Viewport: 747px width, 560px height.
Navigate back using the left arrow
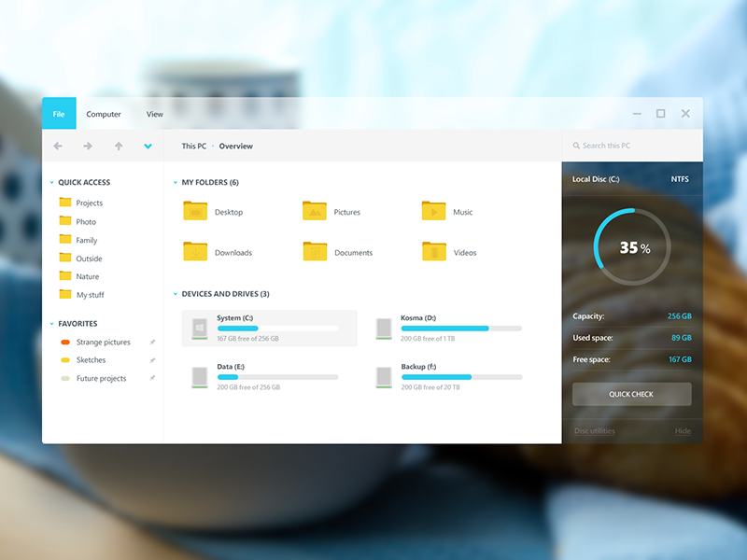click(x=57, y=146)
